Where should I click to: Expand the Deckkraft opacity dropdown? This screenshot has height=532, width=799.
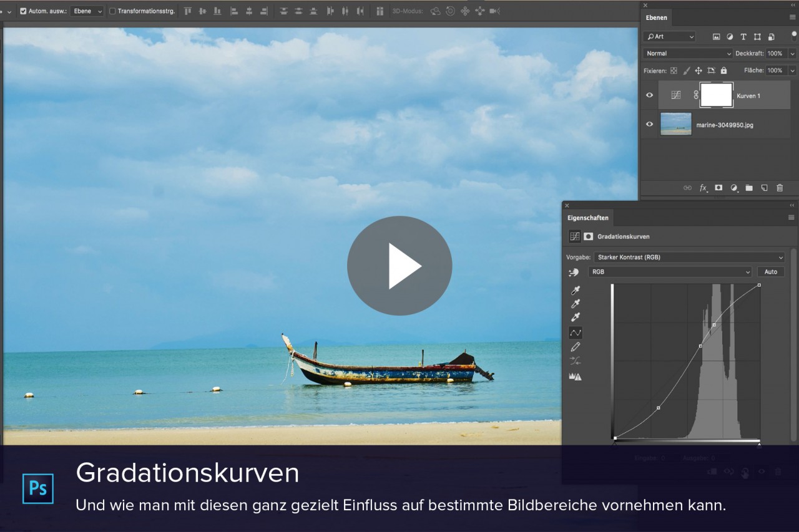click(x=792, y=53)
